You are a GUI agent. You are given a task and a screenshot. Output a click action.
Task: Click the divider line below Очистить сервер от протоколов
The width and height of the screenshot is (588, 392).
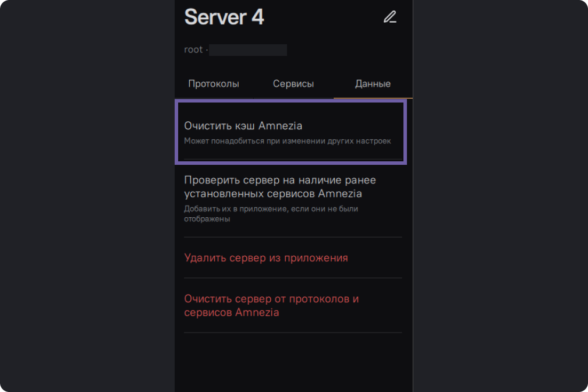[x=293, y=333]
